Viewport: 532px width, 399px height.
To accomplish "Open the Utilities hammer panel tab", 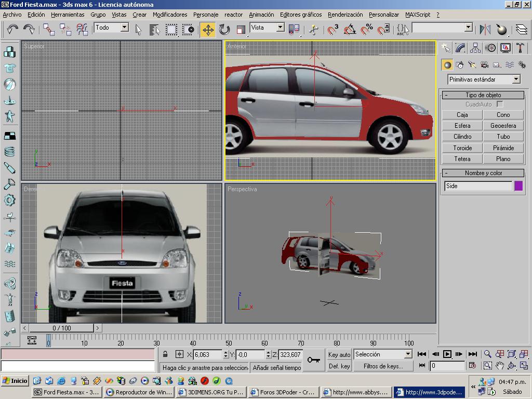I will coord(520,48).
